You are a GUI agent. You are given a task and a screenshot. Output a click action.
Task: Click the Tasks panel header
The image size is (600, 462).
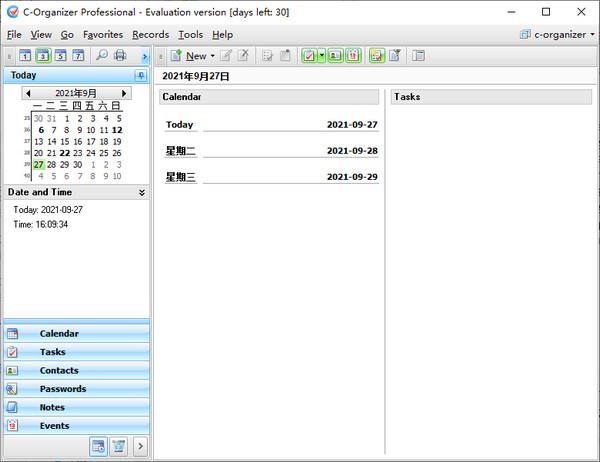(491, 97)
